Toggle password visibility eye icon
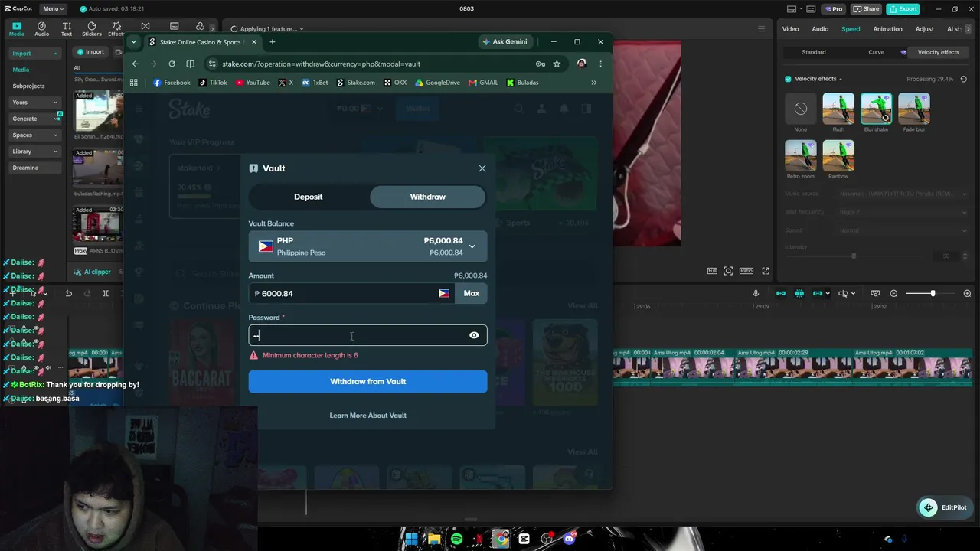The height and width of the screenshot is (551, 980). (474, 335)
